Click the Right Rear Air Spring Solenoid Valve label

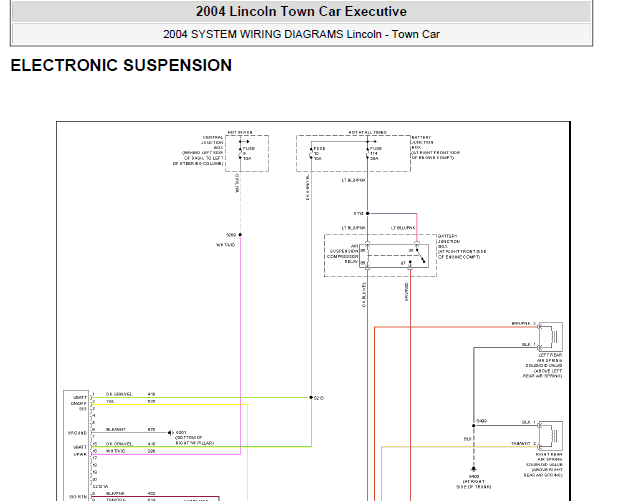(543, 464)
